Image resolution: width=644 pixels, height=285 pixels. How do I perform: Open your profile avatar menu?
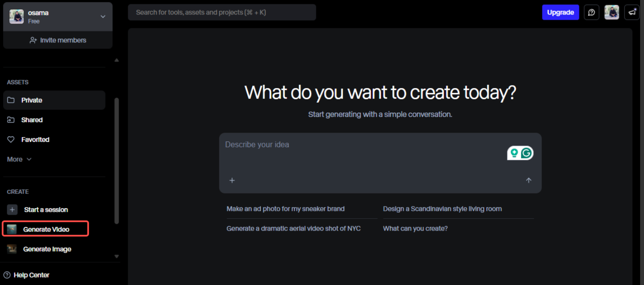pyautogui.click(x=611, y=12)
